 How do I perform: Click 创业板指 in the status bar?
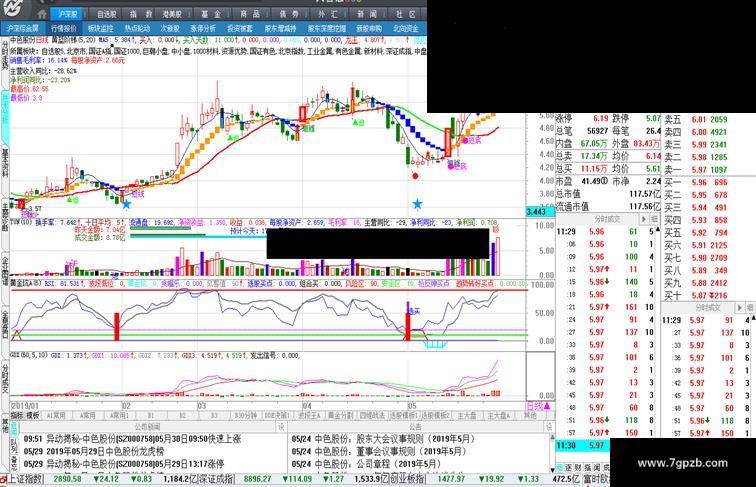click(408, 479)
